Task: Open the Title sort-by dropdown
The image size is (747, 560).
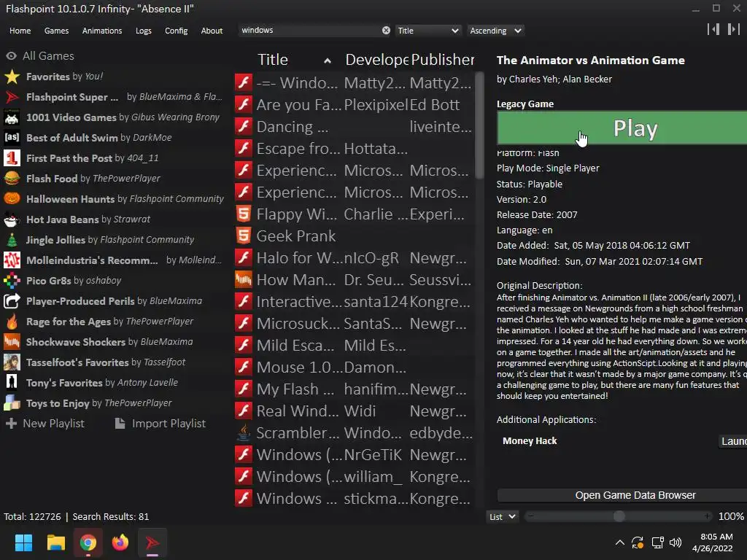Action: tap(427, 31)
